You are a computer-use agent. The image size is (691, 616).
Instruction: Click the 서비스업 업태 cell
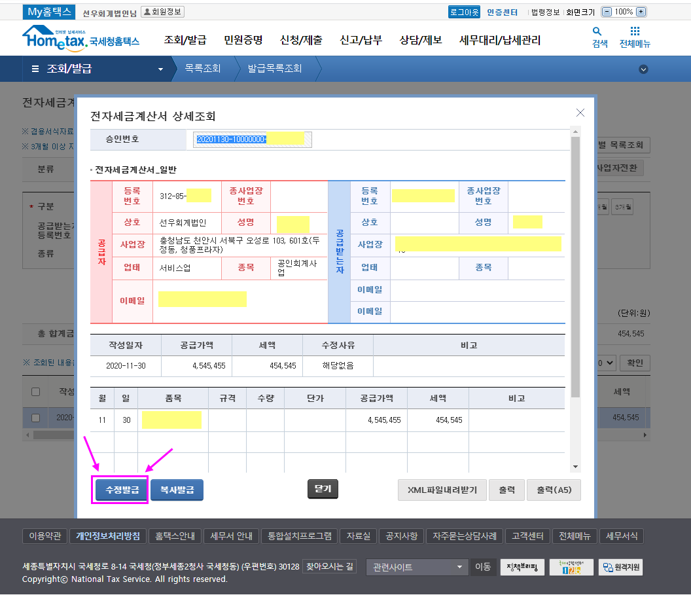[x=187, y=268]
